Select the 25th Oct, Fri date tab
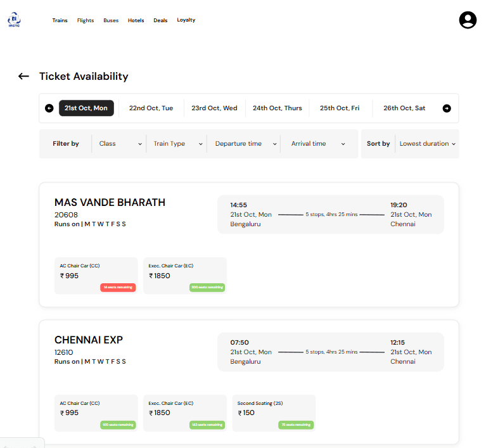Screen dimensions: 498x448 coord(340,108)
